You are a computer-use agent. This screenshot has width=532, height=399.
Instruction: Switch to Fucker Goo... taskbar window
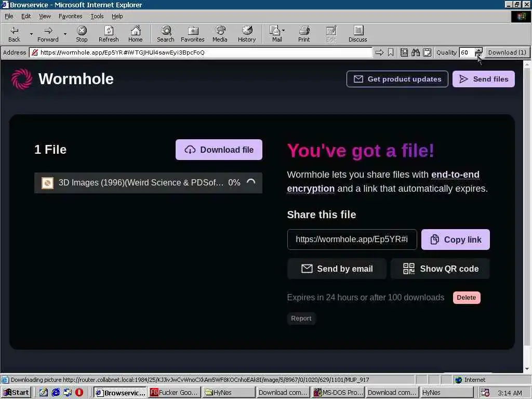[x=175, y=393]
